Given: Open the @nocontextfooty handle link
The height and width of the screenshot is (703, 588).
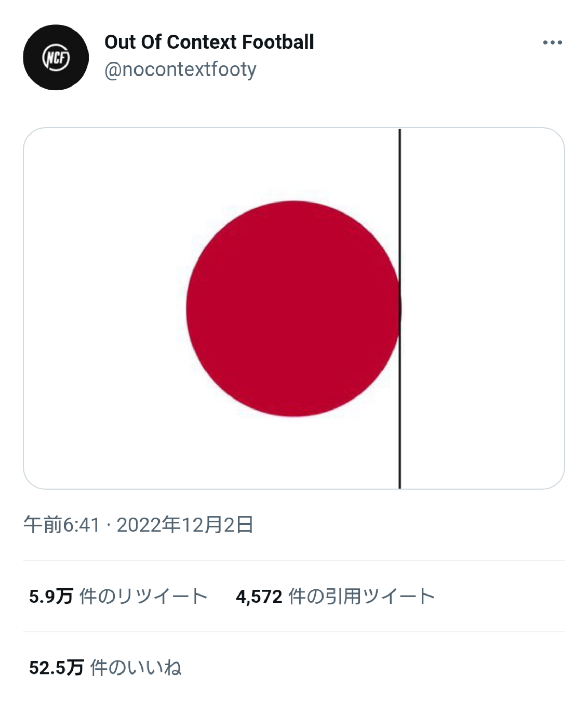Looking at the screenshot, I should coord(180,70).
